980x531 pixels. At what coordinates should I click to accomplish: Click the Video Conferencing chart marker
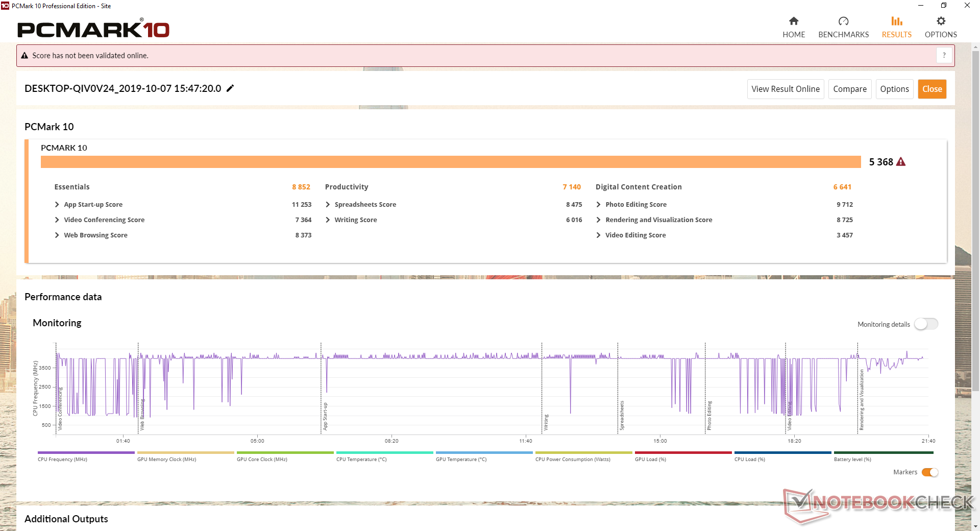pyautogui.click(x=60, y=408)
